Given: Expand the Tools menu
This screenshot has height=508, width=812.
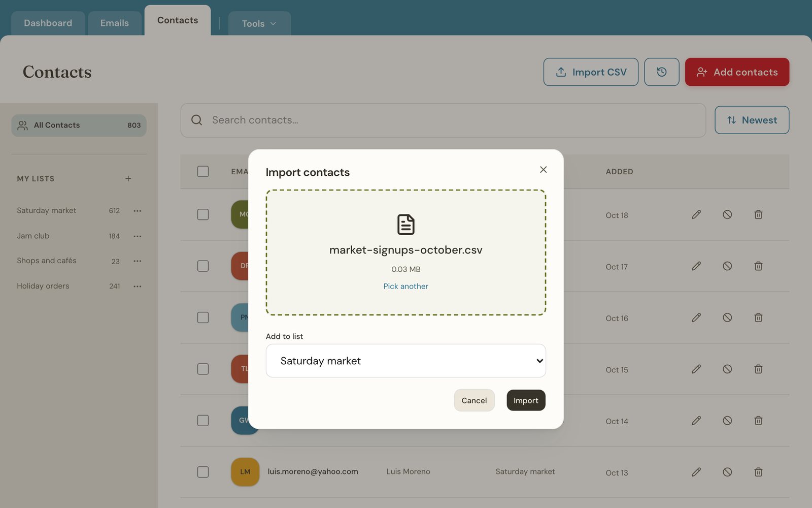Looking at the screenshot, I should tap(259, 23).
